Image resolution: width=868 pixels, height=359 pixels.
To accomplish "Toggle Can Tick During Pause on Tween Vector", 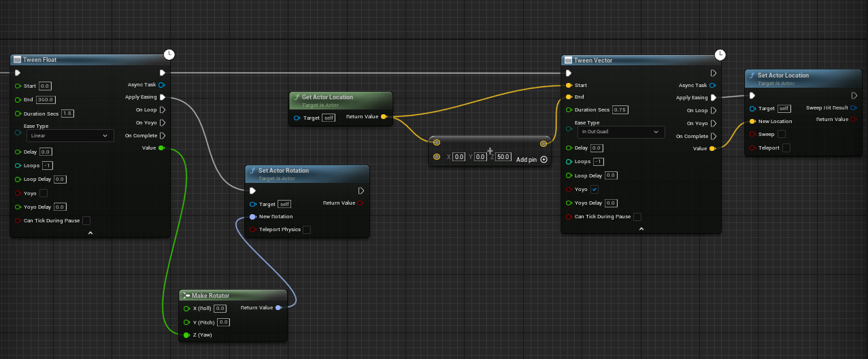I will click(637, 217).
